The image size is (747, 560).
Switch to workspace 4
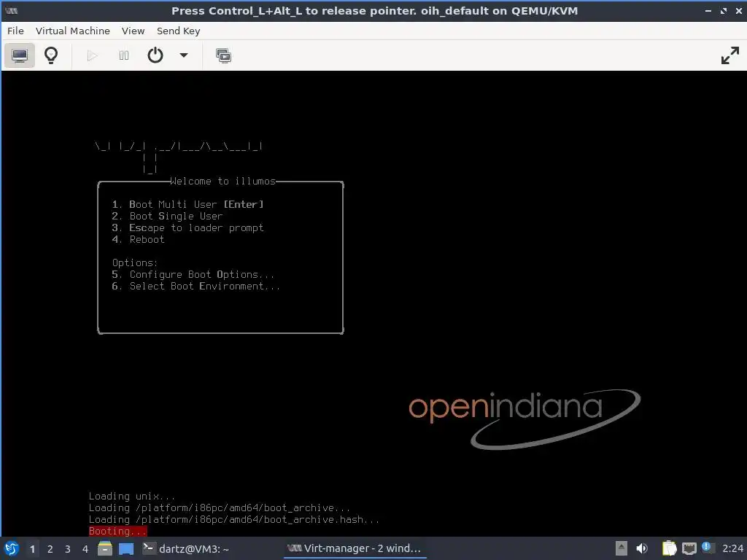[85, 549]
